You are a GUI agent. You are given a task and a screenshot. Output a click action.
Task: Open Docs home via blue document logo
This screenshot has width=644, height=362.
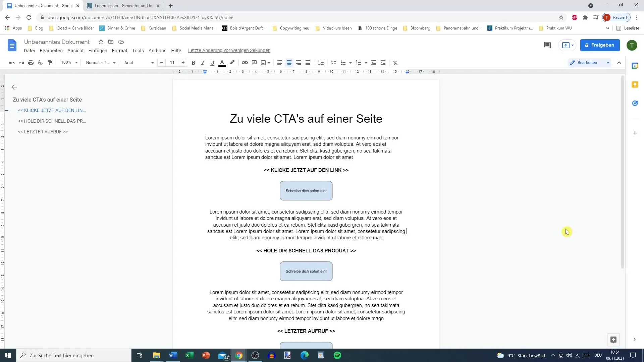pos(12,45)
